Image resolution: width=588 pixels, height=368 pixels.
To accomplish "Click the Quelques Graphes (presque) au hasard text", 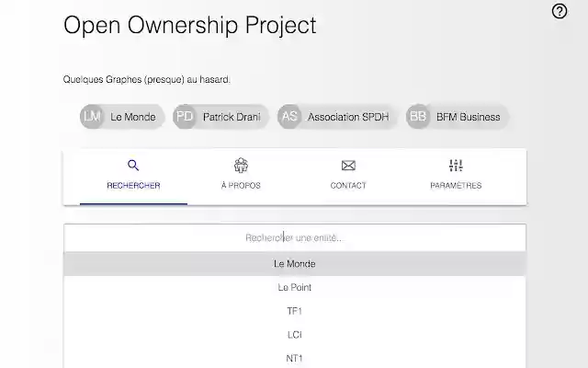I will [147, 80].
